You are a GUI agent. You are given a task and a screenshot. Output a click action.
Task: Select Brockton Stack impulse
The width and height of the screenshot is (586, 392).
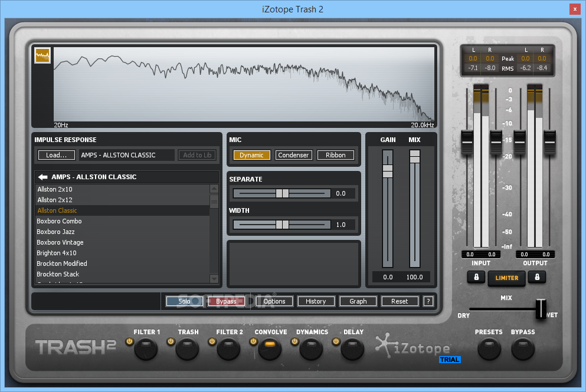122,274
